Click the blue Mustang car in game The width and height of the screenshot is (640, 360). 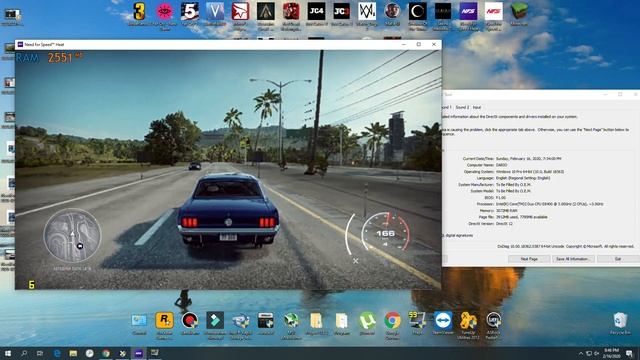click(x=229, y=210)
